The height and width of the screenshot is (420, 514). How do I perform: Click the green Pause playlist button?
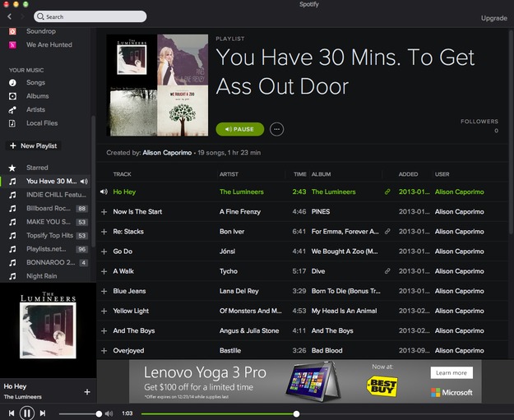point(240,129)
